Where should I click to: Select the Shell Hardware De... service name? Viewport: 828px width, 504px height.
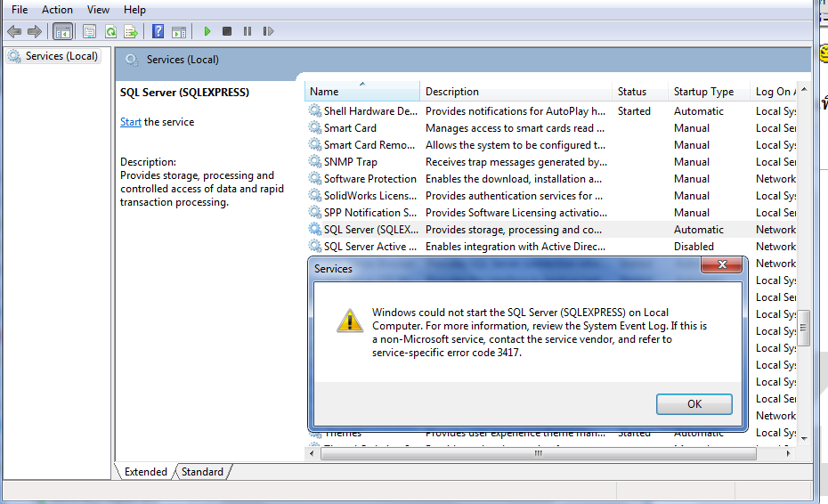pos(370,111)
